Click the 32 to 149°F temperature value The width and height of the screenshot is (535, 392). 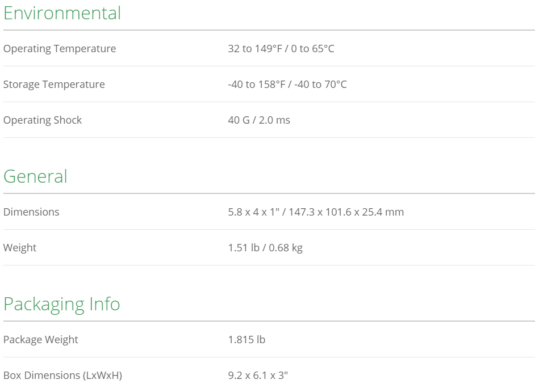[x=281, y=49]
